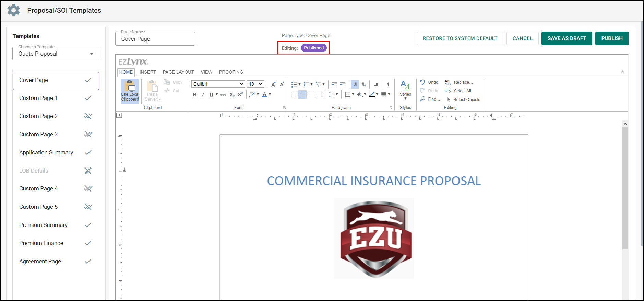Click the Use Local Clipboard icon
644x301 pixels.
click(x=130, y=91)
